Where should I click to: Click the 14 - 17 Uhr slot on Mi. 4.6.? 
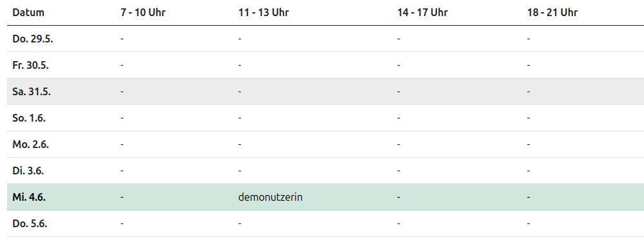point(398,198)
